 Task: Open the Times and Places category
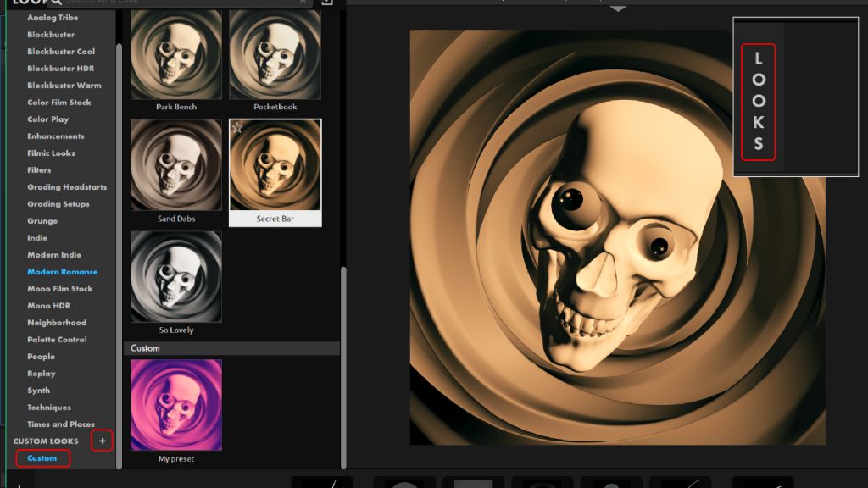(x=60, y=424)
